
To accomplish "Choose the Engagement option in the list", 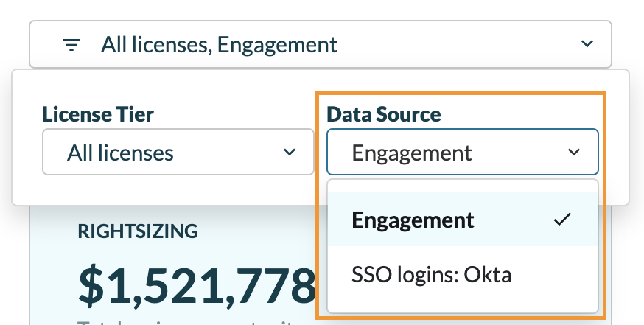I will 463,219.
